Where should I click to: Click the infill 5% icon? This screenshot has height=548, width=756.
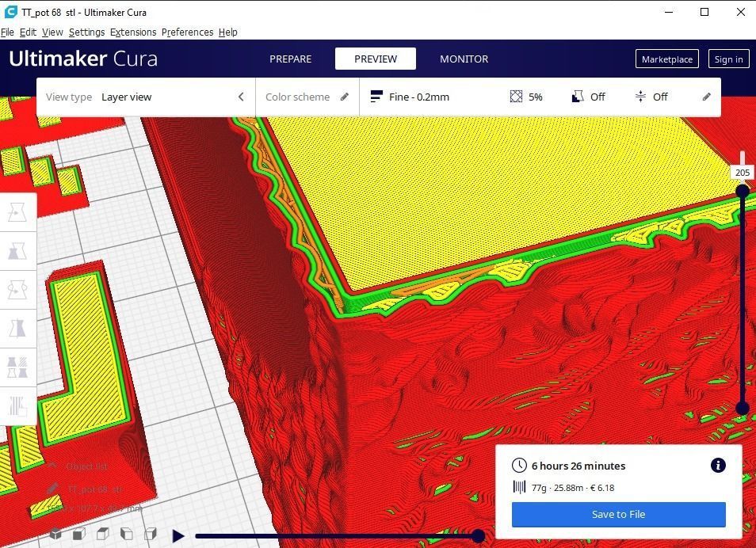pyautogui.click(x=516, y=97)
